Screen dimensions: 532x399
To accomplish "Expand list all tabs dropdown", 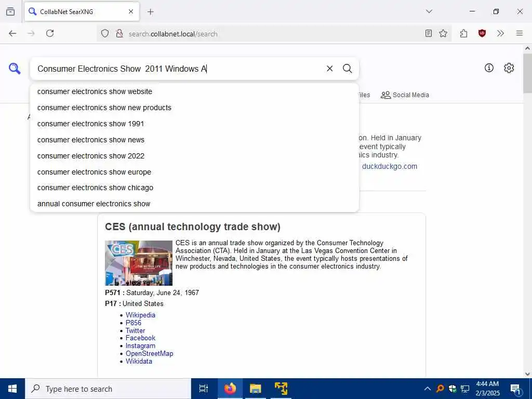I will (429, 11).
